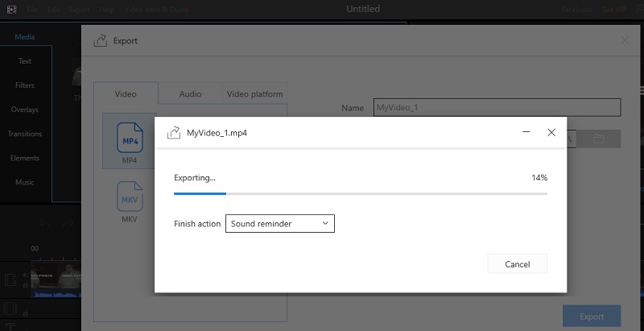
Task: Open the Filters panel
Action: tap(25, 85)
